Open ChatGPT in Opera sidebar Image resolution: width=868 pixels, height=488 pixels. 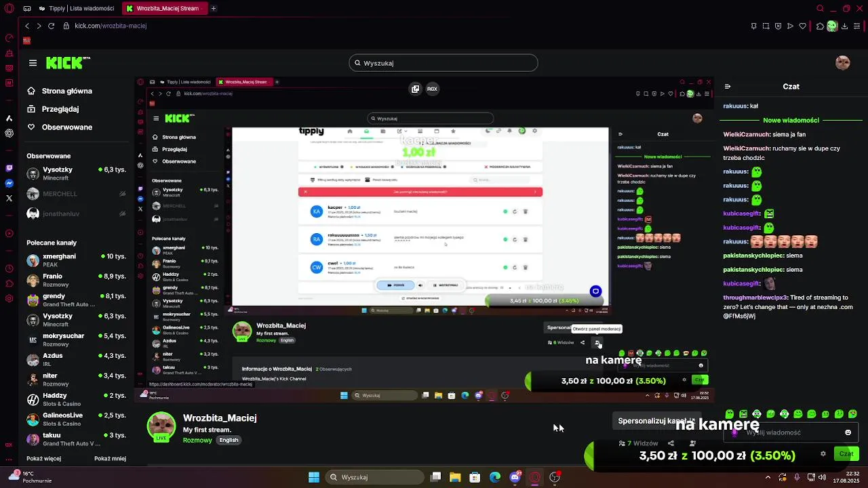coord(9,133)
